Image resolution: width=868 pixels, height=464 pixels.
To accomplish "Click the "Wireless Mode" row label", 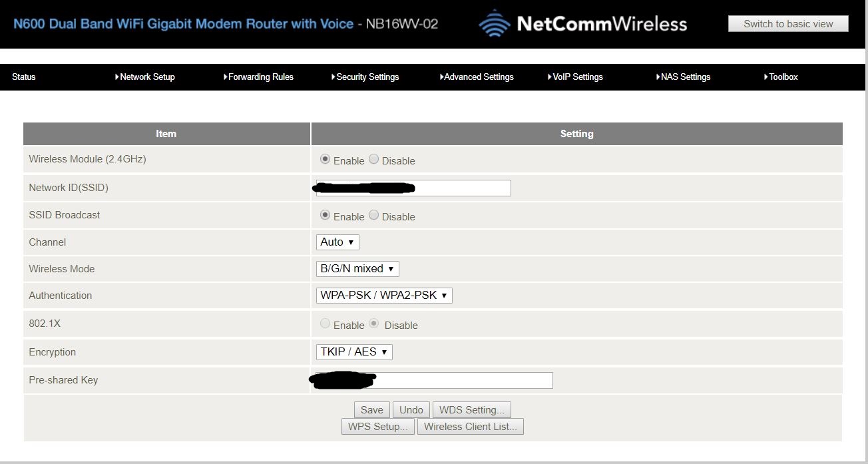I will [62, 269].
